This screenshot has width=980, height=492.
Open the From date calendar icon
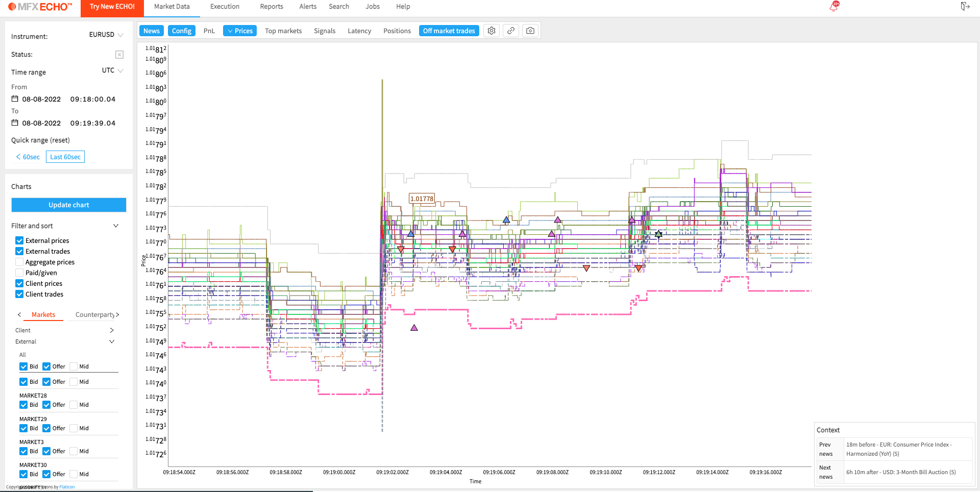(15, 99)
